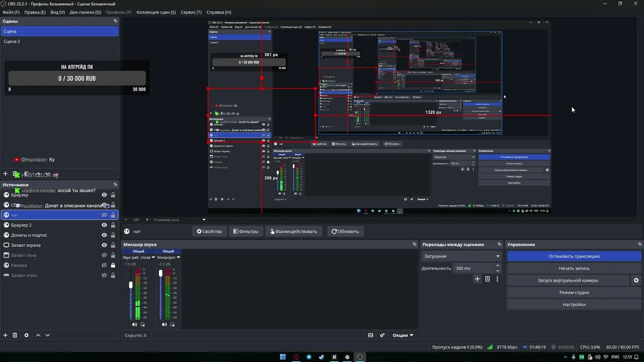The height and width of the screenshot is (362, 644).
Task: Add a scene transition with the plus icon
Action: tap(477, 279)
